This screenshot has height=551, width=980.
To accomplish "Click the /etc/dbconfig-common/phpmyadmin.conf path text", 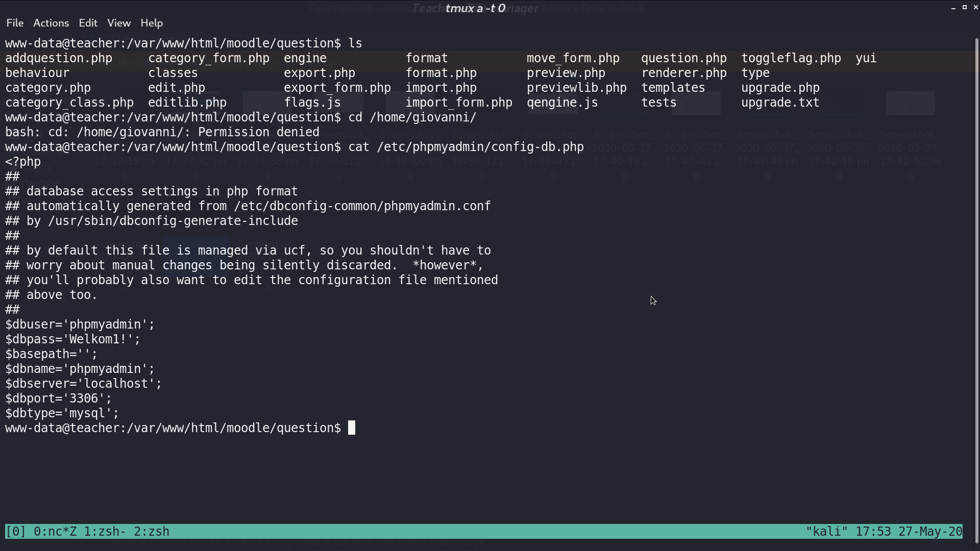I will coord(362,206).
